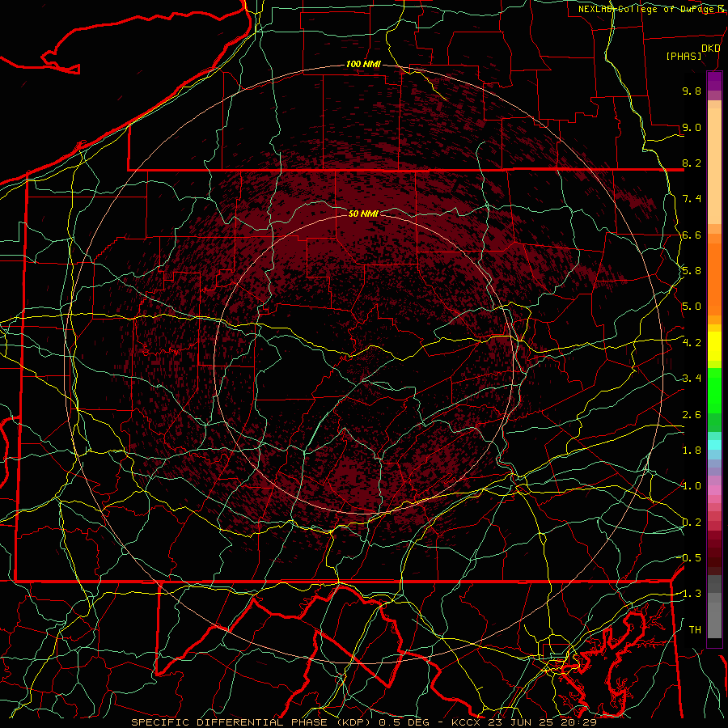Click the 23 JUN 25 date in the caption
Screen dimensions: 728x728
520,722
